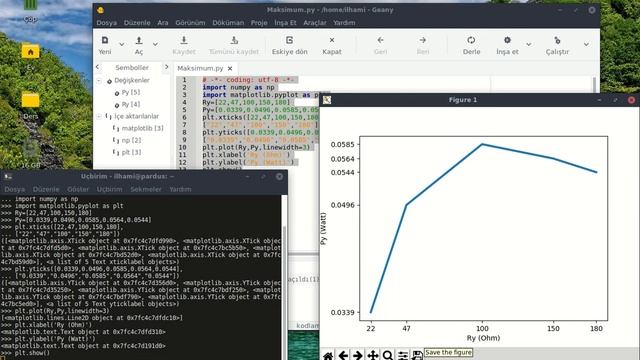Open the terminal Göster menu
The height and width of the screenshot is (360, 640).
(78, 189)
